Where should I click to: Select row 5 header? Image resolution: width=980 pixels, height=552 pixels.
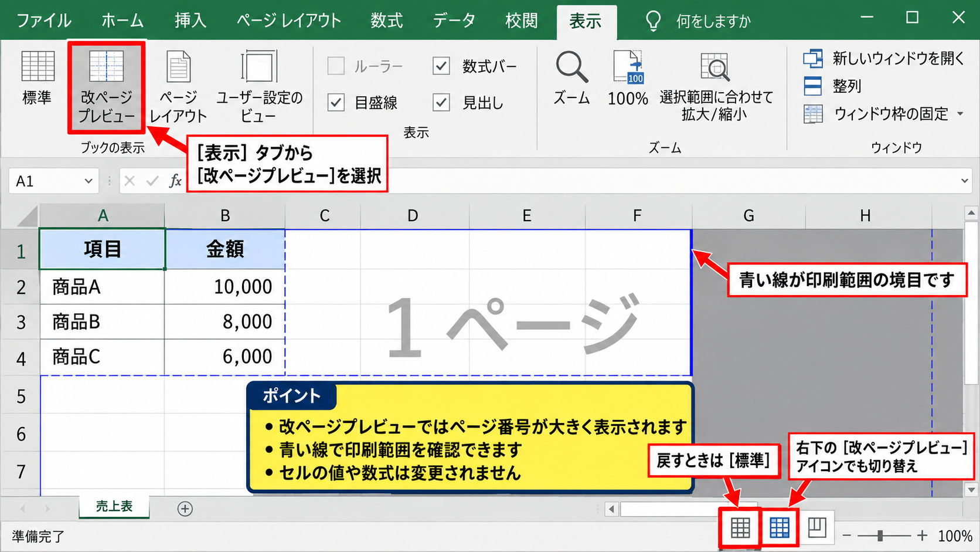(x=21, y=396)
